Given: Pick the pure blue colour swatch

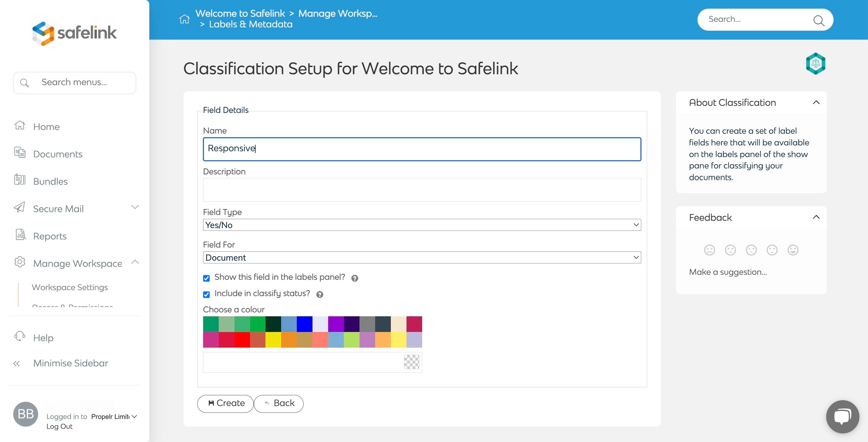Looking at the screenshot, I should tap(304, 324).
